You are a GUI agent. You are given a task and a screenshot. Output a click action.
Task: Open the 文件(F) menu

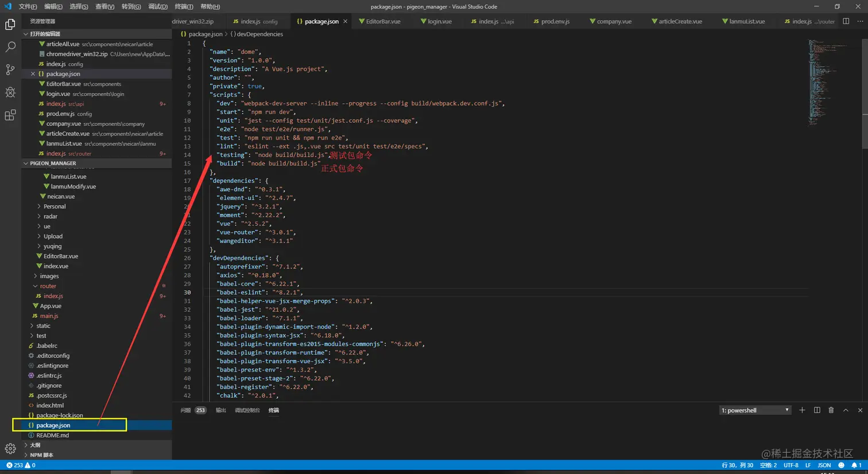(28, 7)
